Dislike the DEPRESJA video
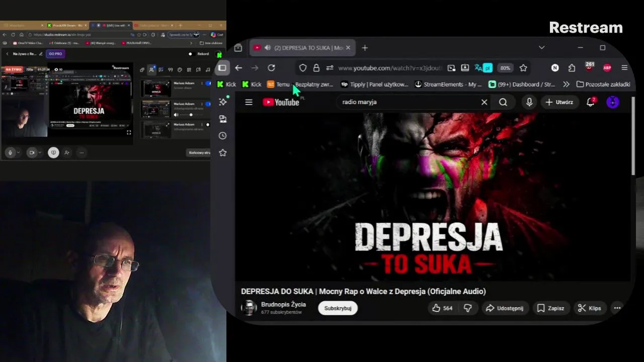The height and width of the screenshot is (362, 644). pyautogui.click(x=467, y=308)
